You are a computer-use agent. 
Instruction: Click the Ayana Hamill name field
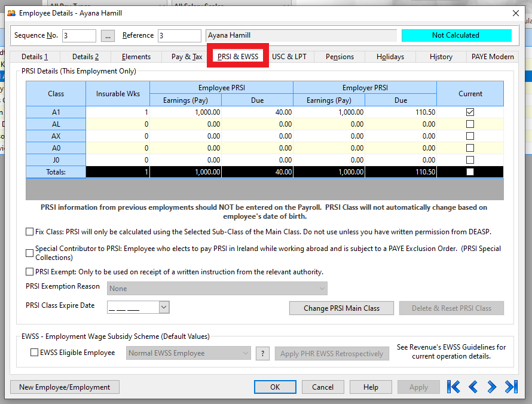(x=301, y=35)
